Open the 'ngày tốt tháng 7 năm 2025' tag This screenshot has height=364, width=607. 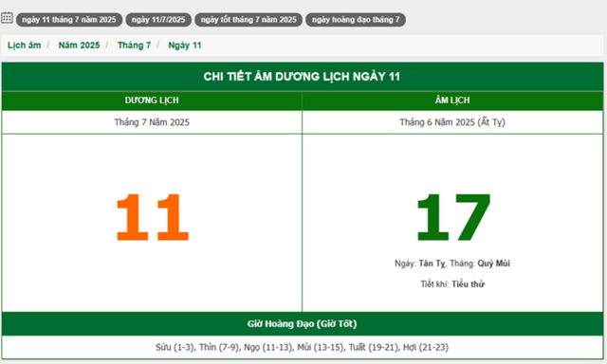coord(248,20)
